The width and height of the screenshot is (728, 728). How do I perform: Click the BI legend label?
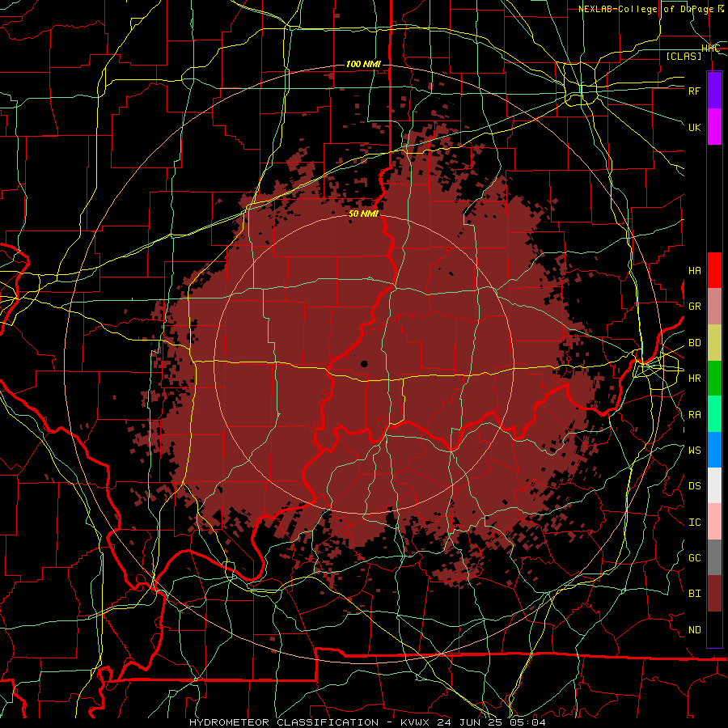pos(694,594)
